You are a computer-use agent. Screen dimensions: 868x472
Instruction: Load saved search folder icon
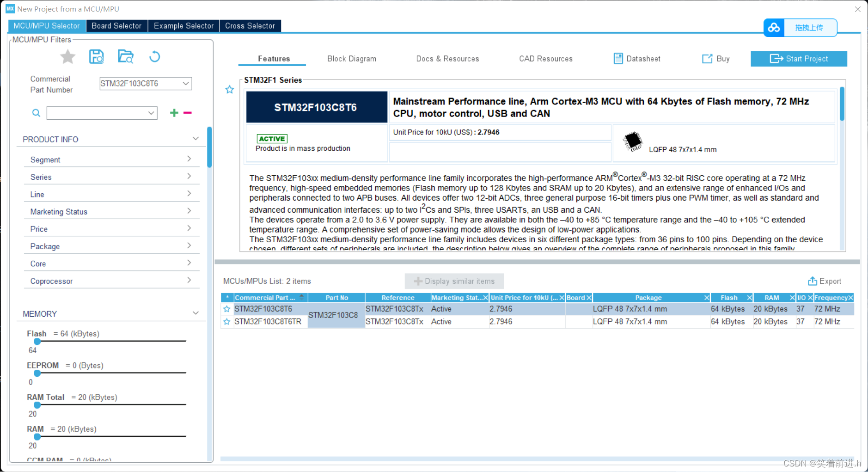click(x=126, y=56)
